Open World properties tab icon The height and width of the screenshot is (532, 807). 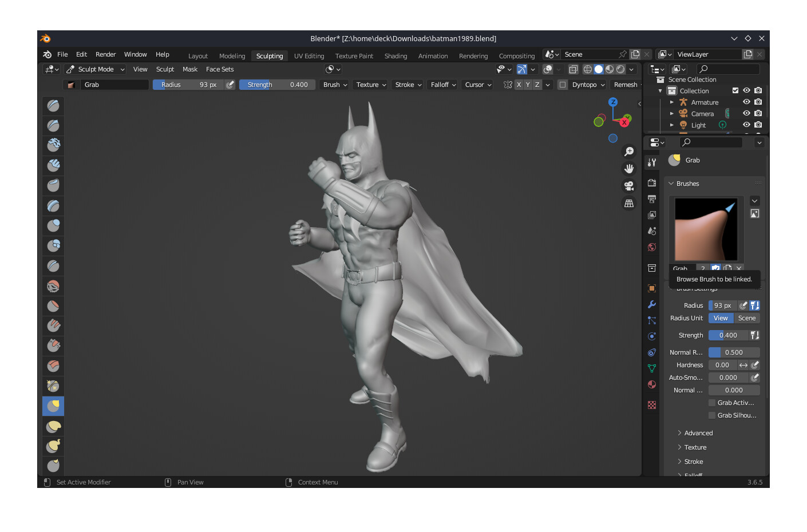(x=652, y=247)
